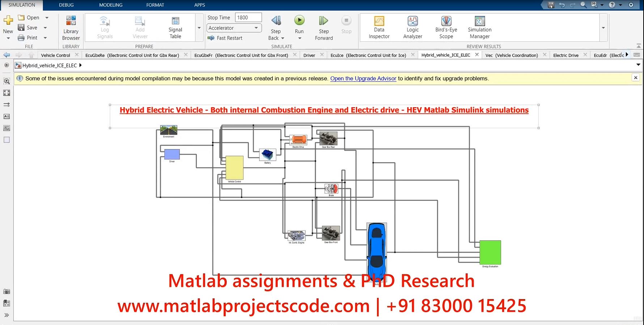644x325 pixels.
Task: Expand the breadcrumb arrow after Hybrid_vehicle_ICE_ELEC
Action: [80, 65]
